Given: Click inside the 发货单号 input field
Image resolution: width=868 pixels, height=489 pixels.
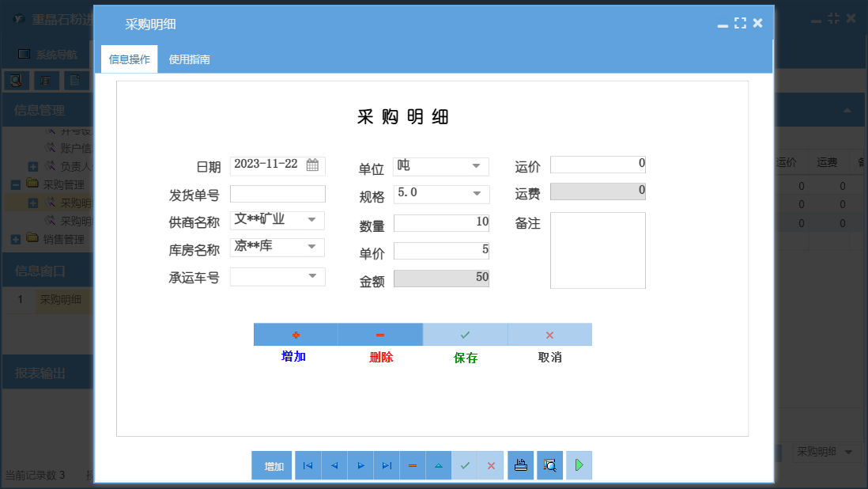Looking at the screenshot, I should pyautogui.click(x=277, y=193).
